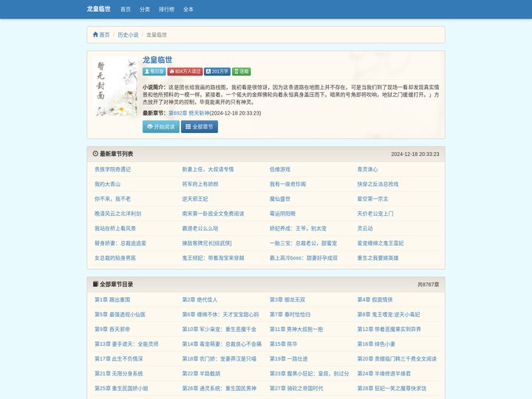
Task: Open latest chapter 第692章 link
Action: click(189, 113)
